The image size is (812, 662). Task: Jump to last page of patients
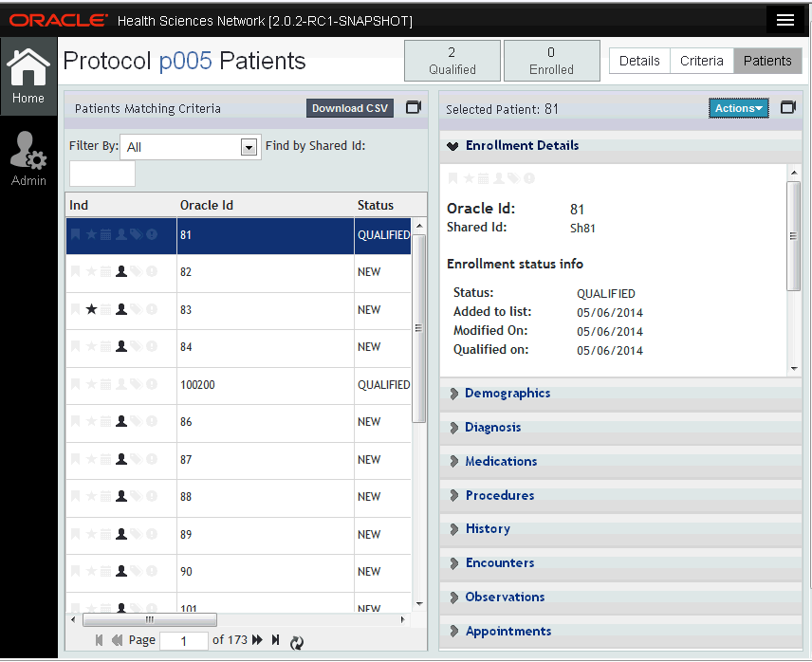pos(275,640)
